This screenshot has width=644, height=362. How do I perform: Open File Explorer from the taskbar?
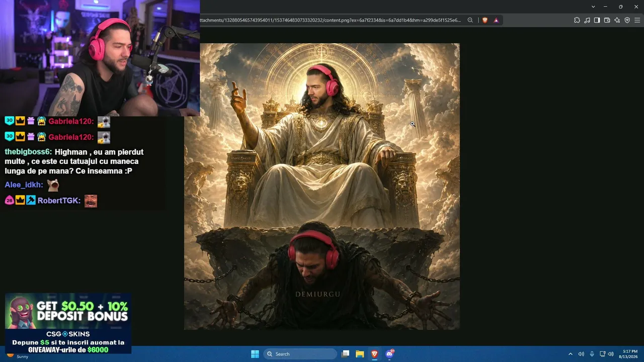360,354
